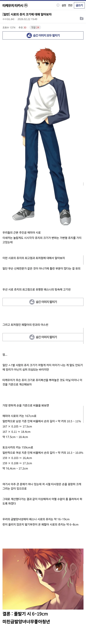Click the hidden-image icon on the second 펼치기 button

pyautogui.click(x=32, y=337)
